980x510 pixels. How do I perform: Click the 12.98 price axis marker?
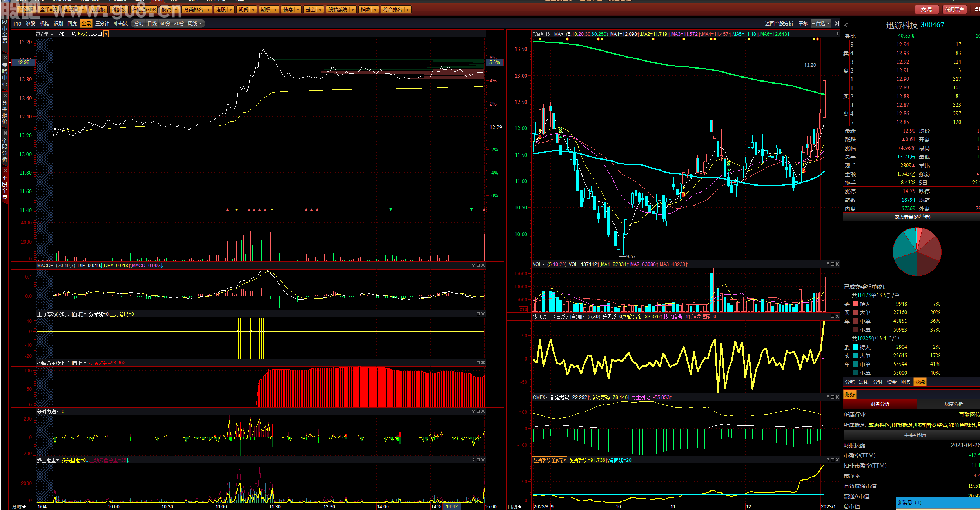click(24, 62)
